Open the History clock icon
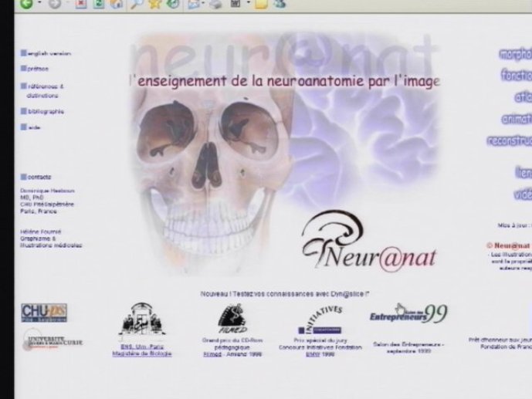Image resolution: width=532 pixels, height=399 pixels. click(173, 3)
